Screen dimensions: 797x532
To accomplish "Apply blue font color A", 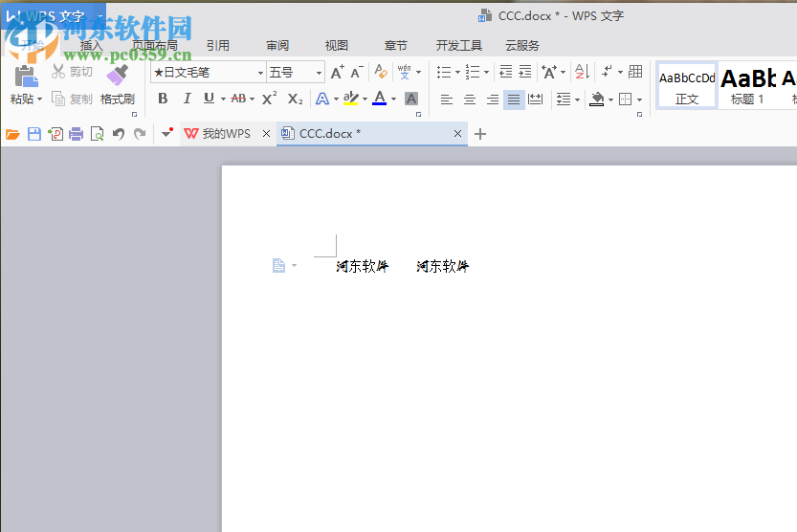I will tap(380, 99).
